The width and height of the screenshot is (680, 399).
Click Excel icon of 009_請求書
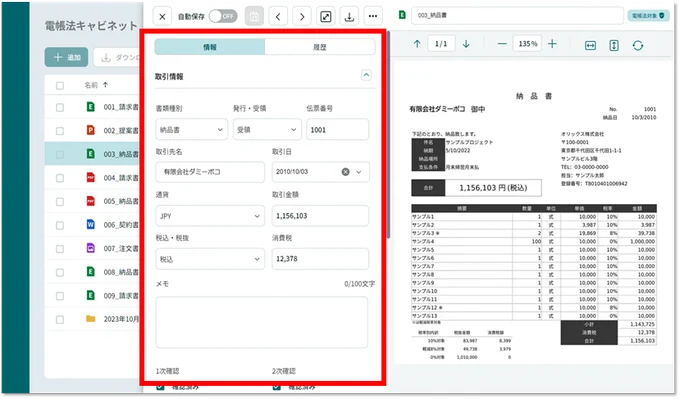[x=91, y=295]
